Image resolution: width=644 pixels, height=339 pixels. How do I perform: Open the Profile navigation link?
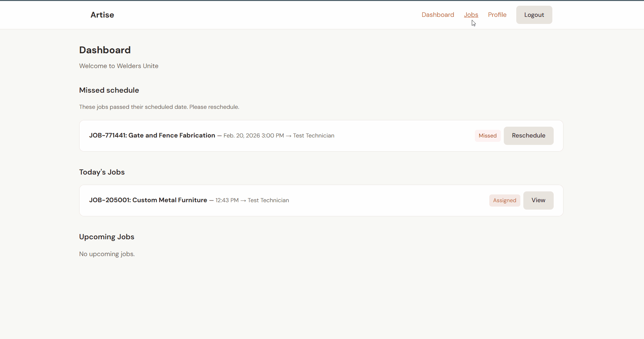[497, 15]
